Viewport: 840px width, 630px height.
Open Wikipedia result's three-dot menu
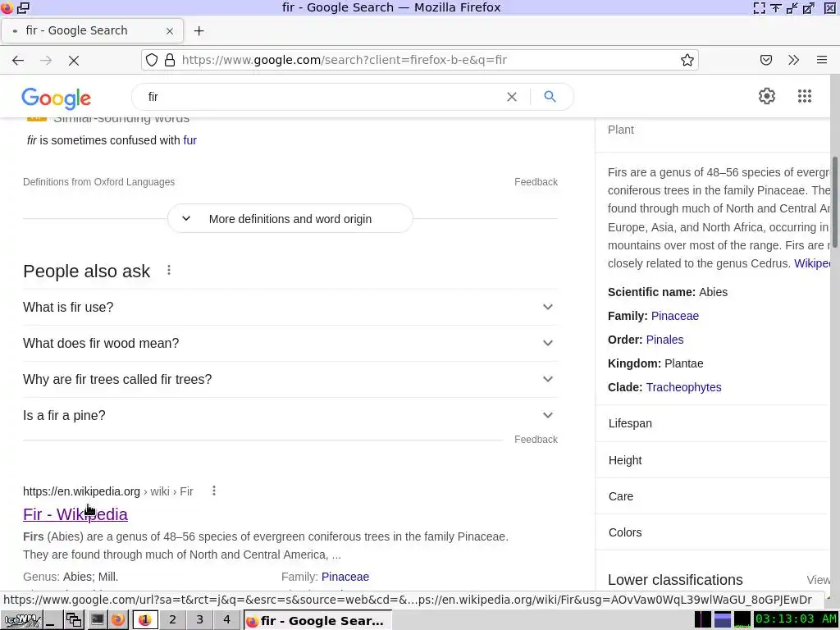214,491
